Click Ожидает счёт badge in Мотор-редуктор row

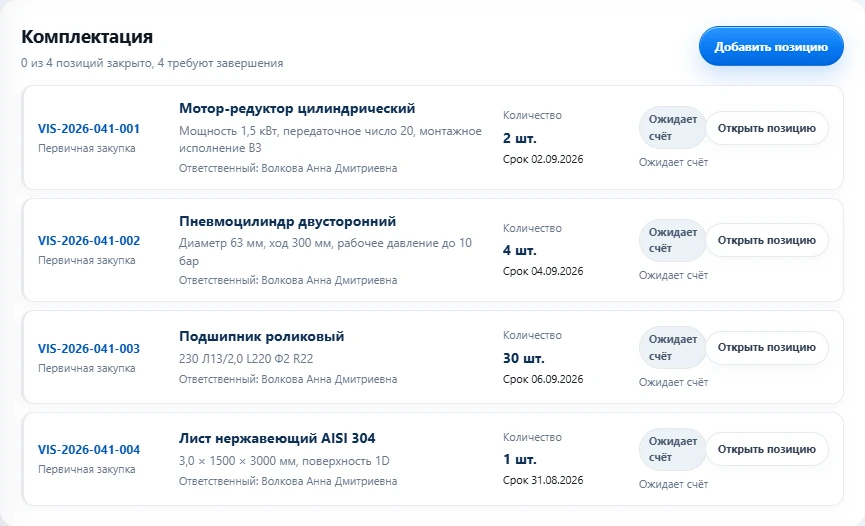pos(672,128)
